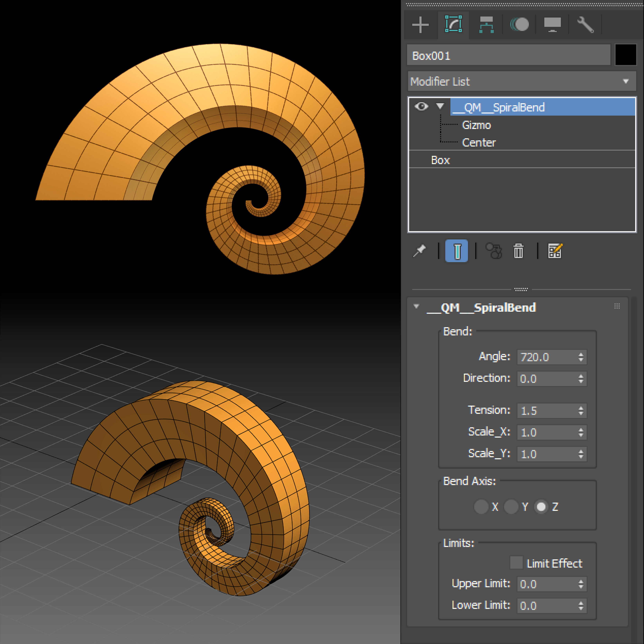Click the Angle value field 720.0
The image size is (644, 644).
coord(547,357)
